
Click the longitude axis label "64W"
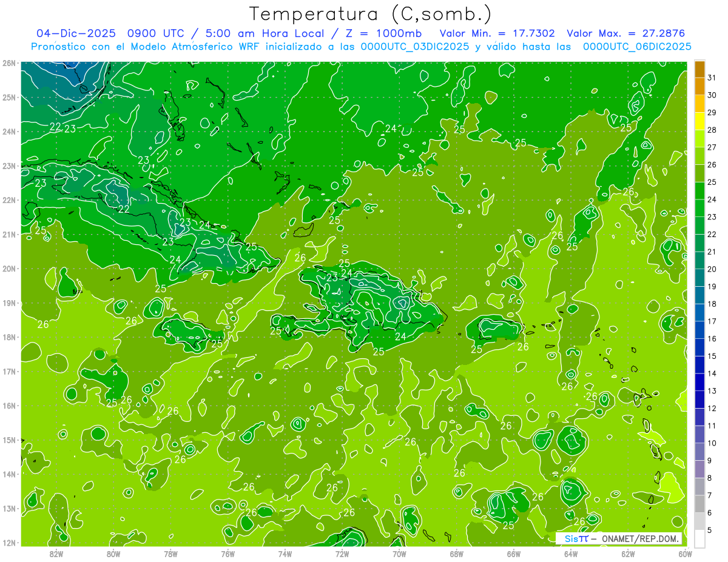pyautogui.click(x=571, y=553)
